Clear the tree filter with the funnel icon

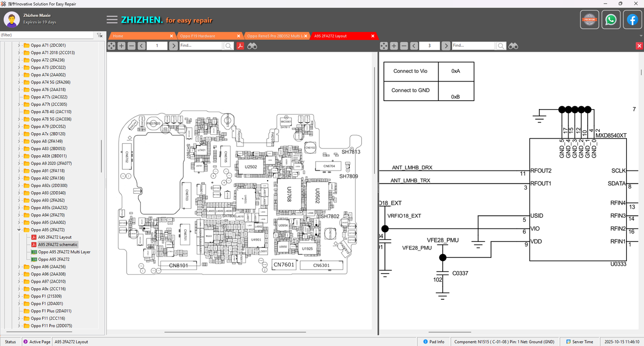pyautogui.click(x=100, y=35)
